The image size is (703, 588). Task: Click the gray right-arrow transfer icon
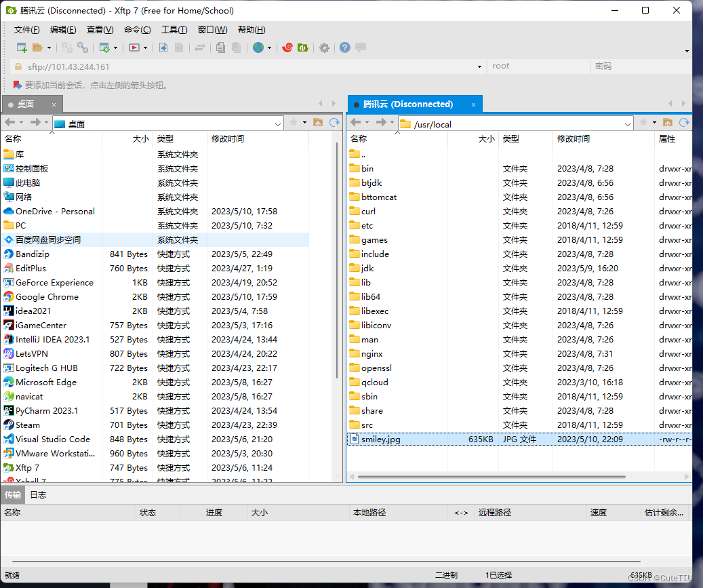point(179,47)
